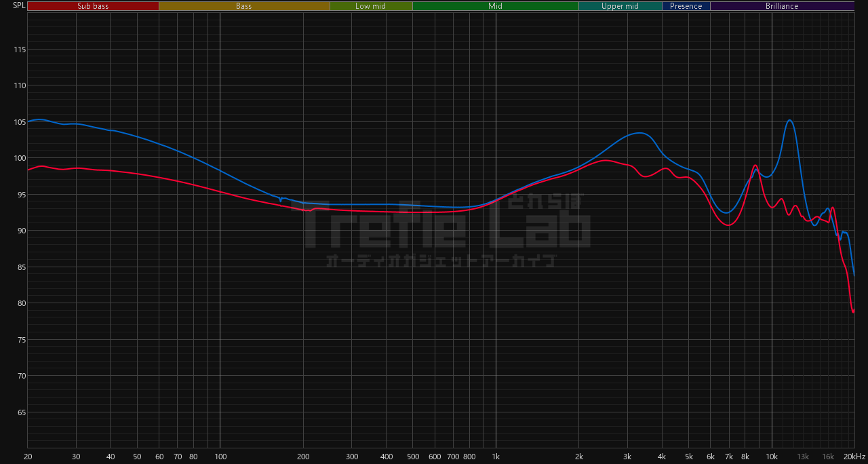Click the SPL axis label
The image size is (868, 464).
[x=19, y=5]
